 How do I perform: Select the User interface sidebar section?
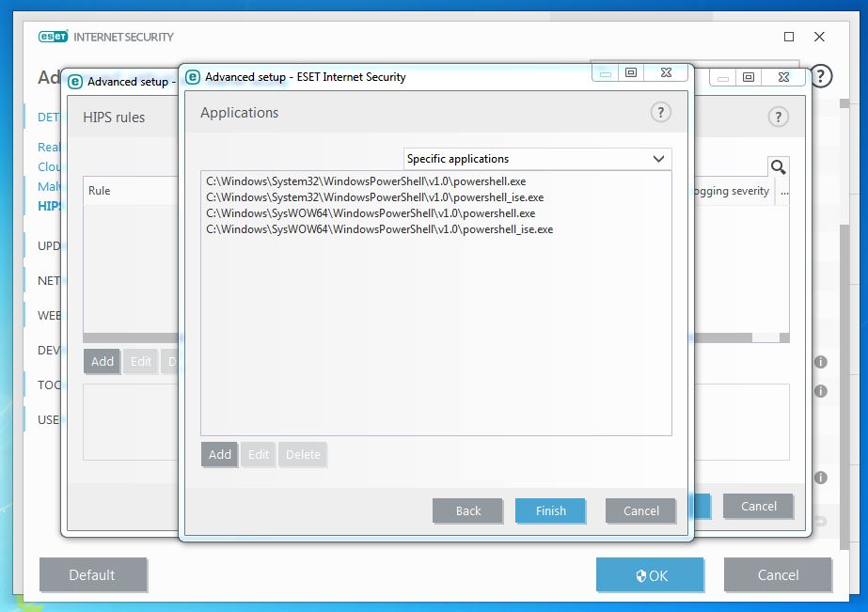49,420
